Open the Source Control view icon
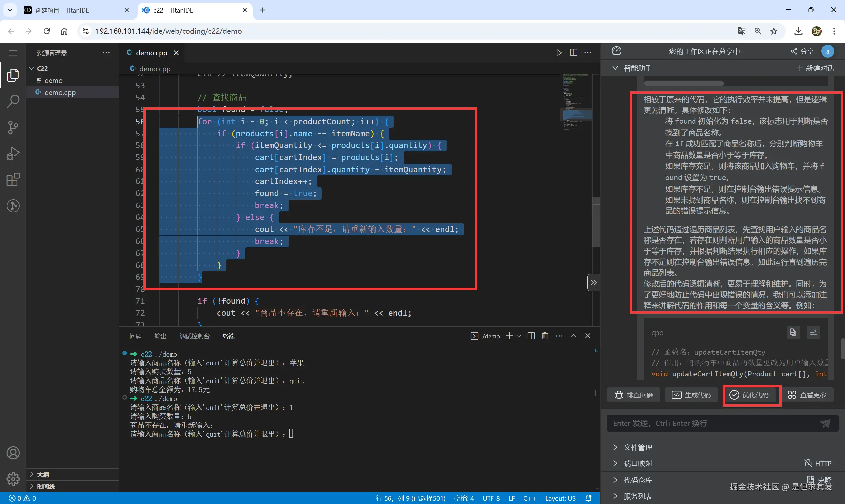845x504 pixels. coord(13,127)
